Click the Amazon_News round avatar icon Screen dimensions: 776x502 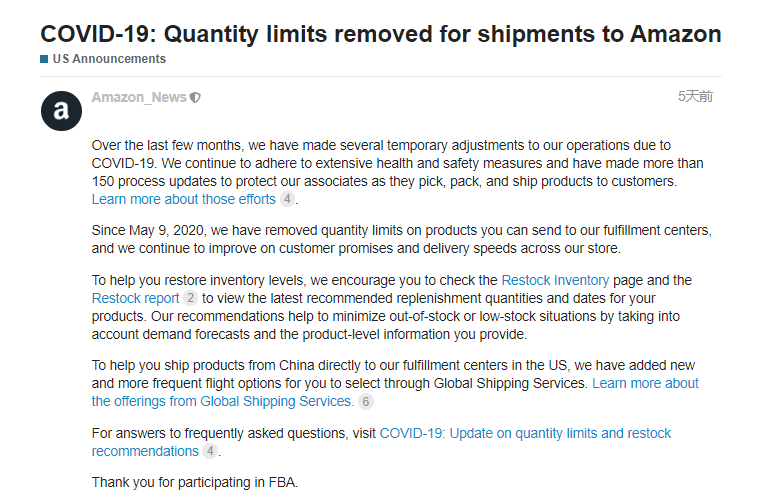tap(61, 111)
